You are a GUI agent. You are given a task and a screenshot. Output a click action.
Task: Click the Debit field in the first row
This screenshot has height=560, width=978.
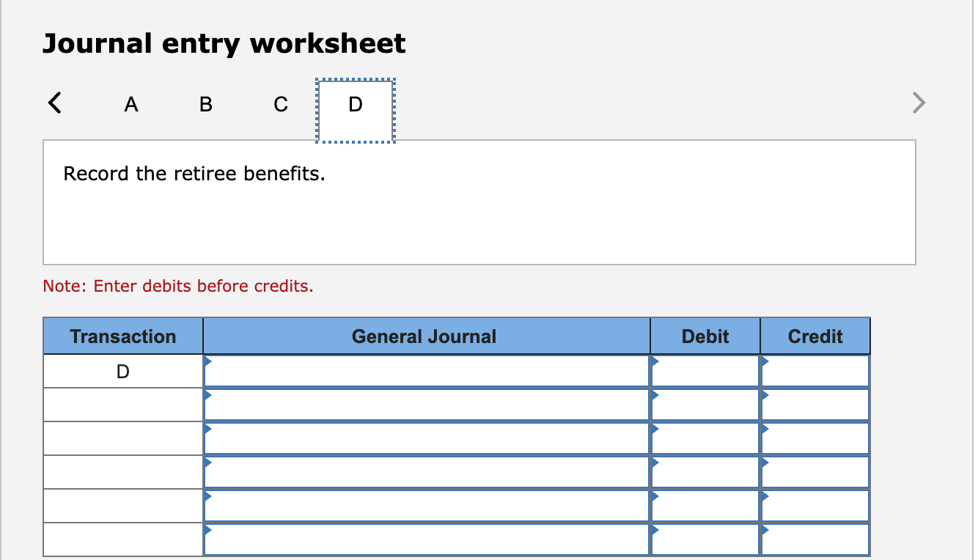(x=704, y=370)
